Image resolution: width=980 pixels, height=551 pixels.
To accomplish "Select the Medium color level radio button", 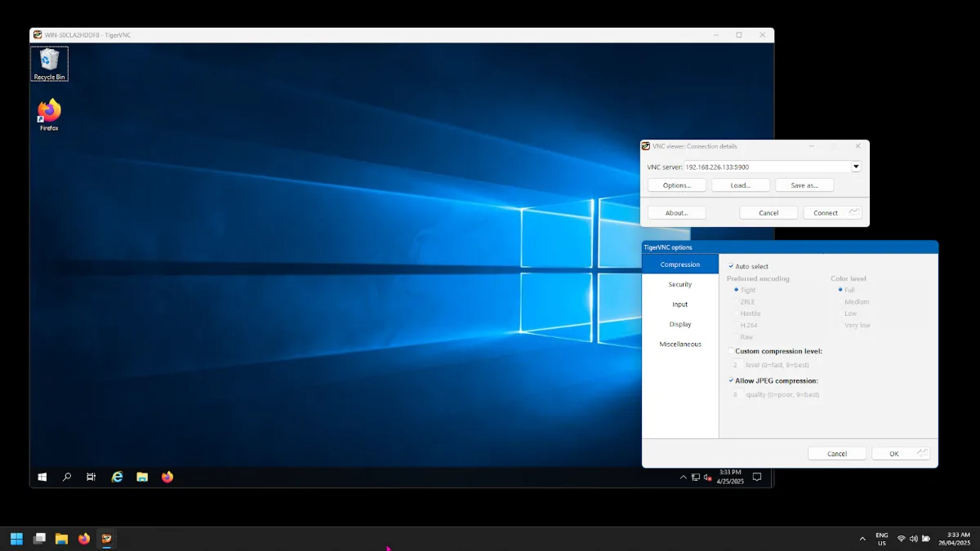I will pos(840,301).
